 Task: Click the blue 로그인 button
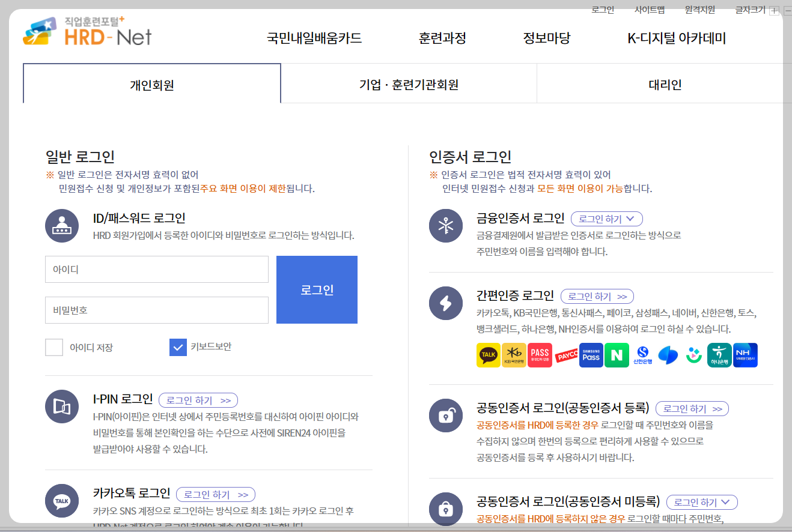click(317, 290)
